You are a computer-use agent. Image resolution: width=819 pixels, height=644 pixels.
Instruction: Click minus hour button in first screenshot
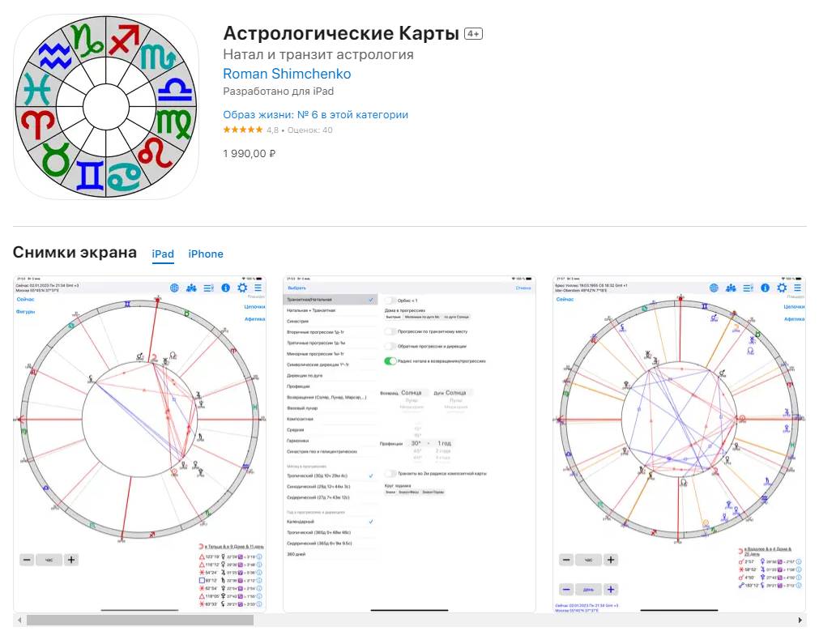point(28,560)
